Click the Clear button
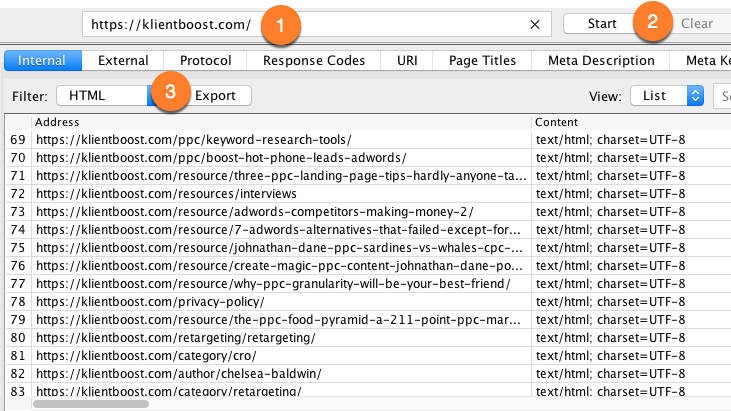This screenshot has width=731, height=411. click(x=697, y=23)
